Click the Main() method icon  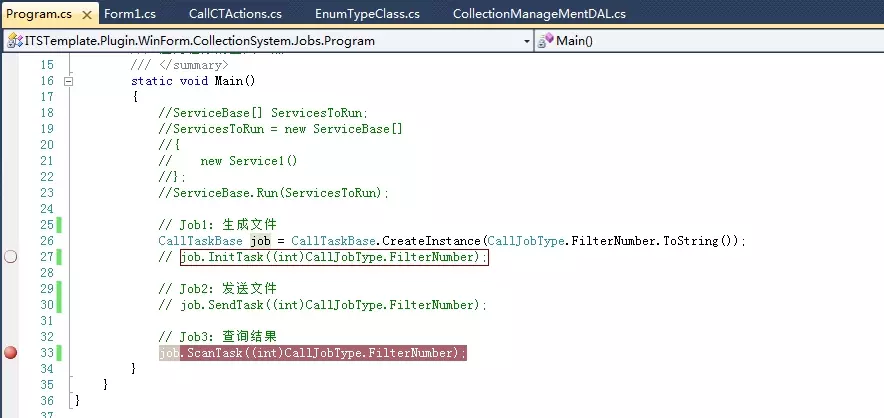coord(546,41)
